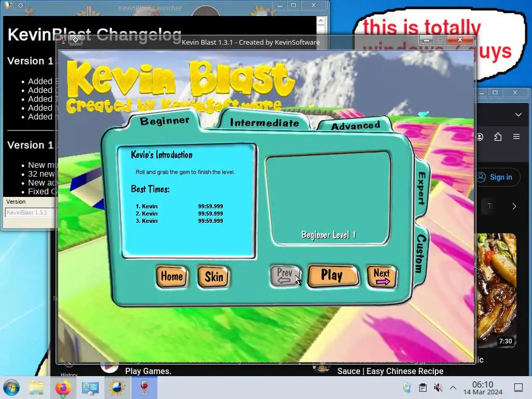Image resolution: width=532 pixels, height=399 pixels.
Task: Expand hidden system tray icons
Action: point(453,388)
